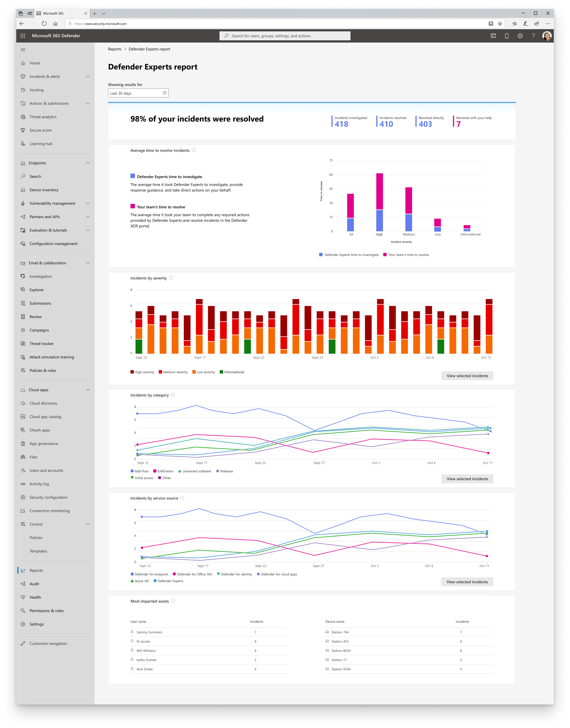The height and width of the screenshot is (728, 570).
Task: Open Customize navigation pencil icon
Action: click(23, 643)
